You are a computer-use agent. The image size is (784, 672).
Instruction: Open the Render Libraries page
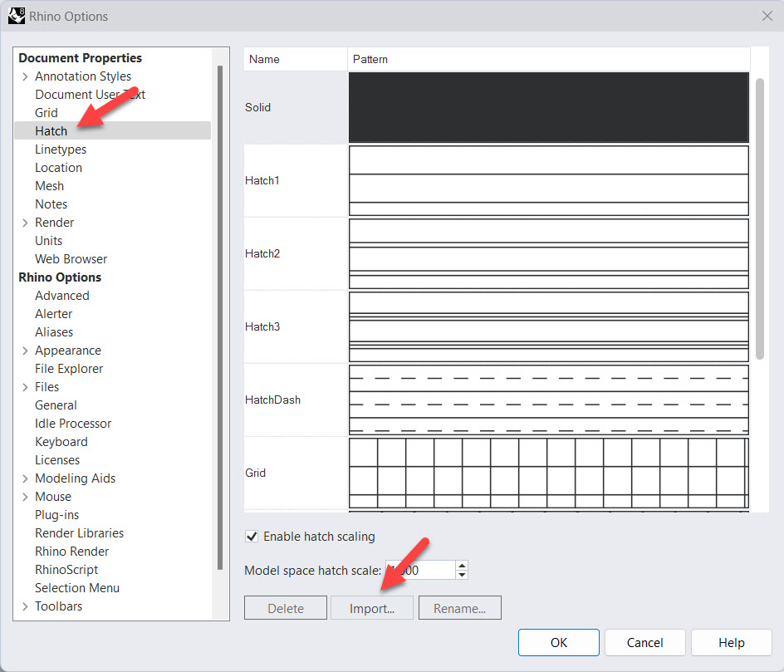79,533
